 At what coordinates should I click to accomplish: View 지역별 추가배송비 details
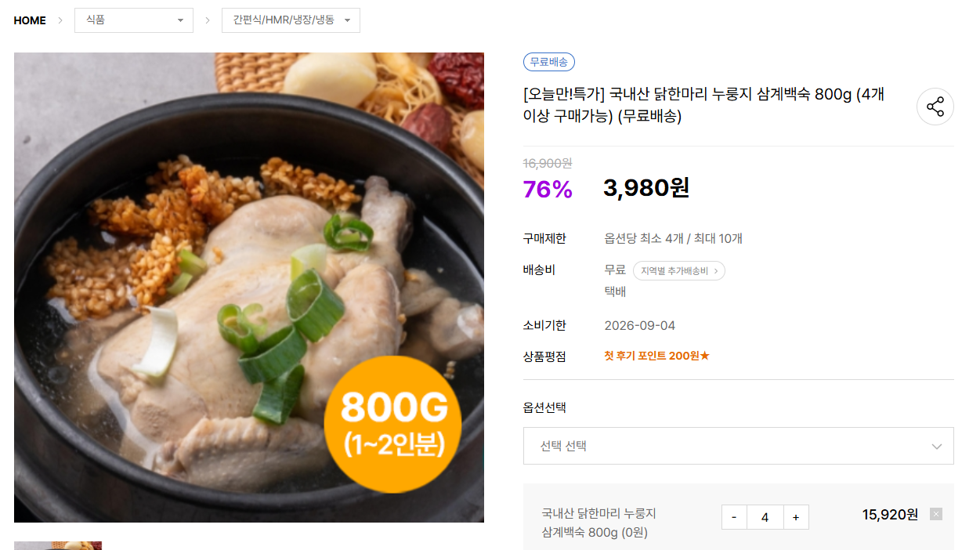[x=678, y=271]
